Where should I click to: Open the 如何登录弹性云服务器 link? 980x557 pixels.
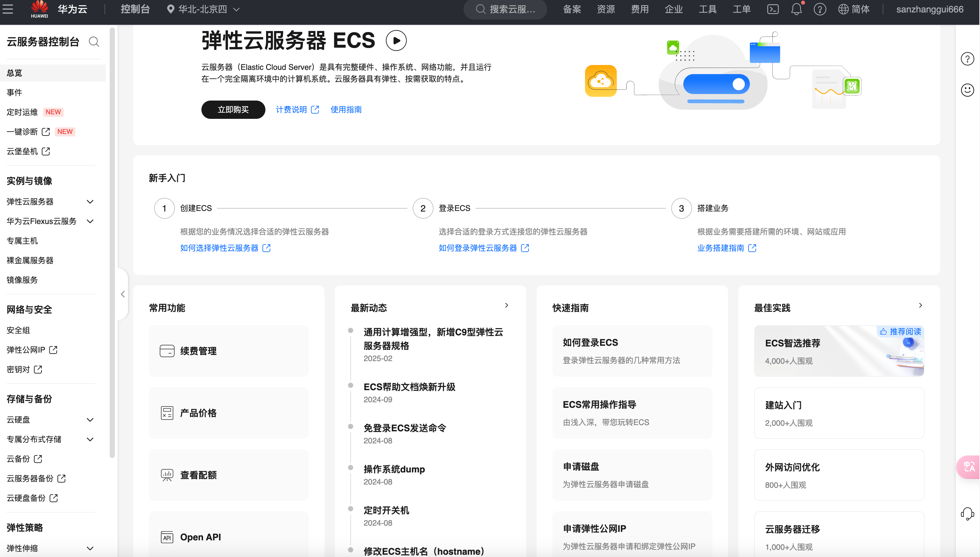[x=478, y=248]
